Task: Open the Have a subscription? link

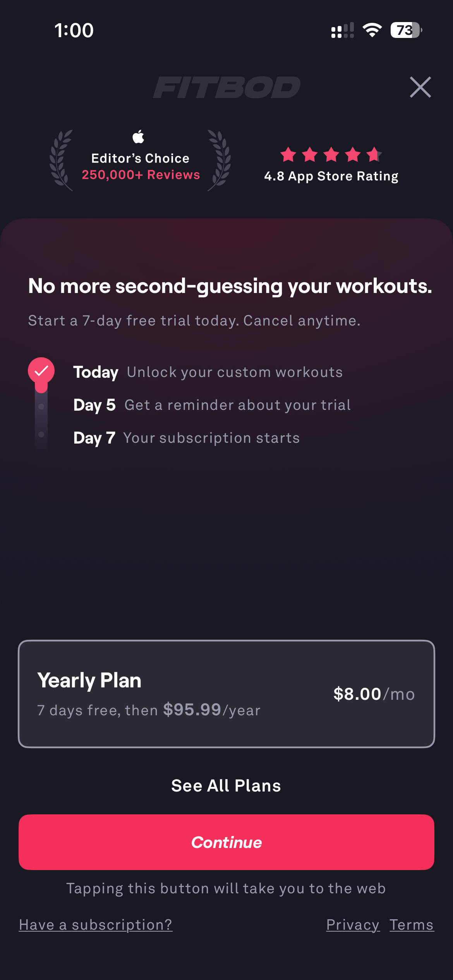Action: [x=96, y=925]
